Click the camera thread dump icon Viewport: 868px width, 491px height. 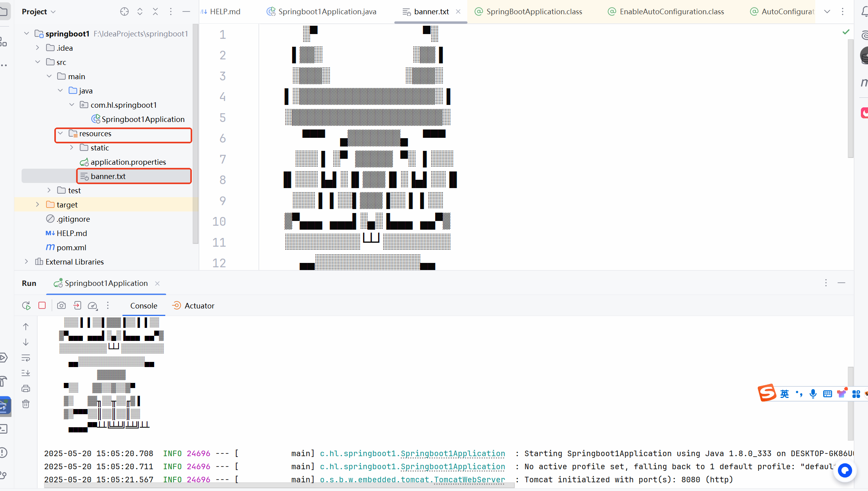pos(61,305)
